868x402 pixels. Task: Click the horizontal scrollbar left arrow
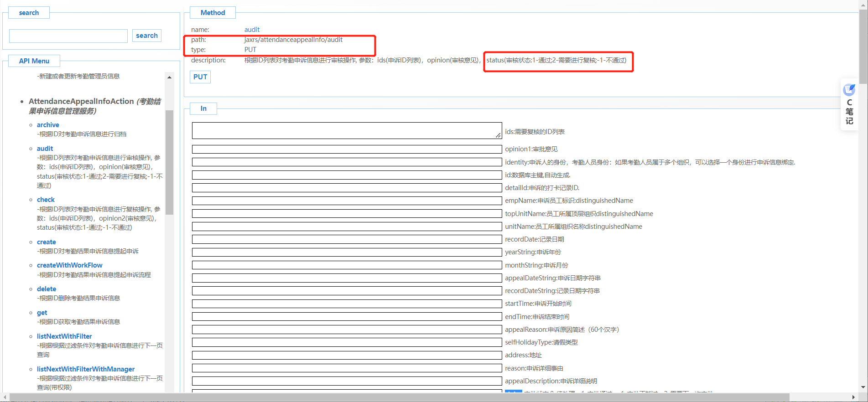click(5, 397)
